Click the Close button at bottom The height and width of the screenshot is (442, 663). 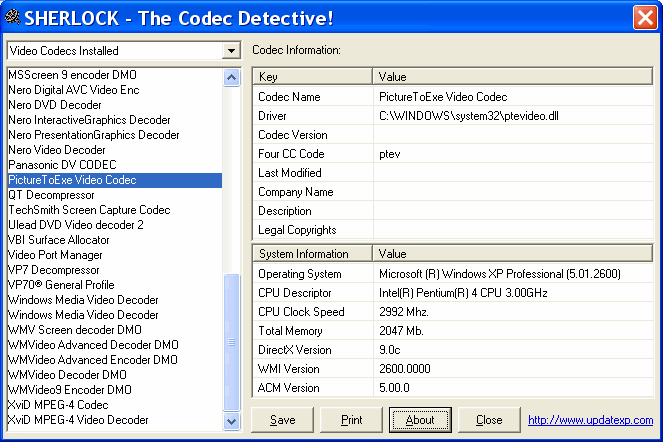coord(489,420)
